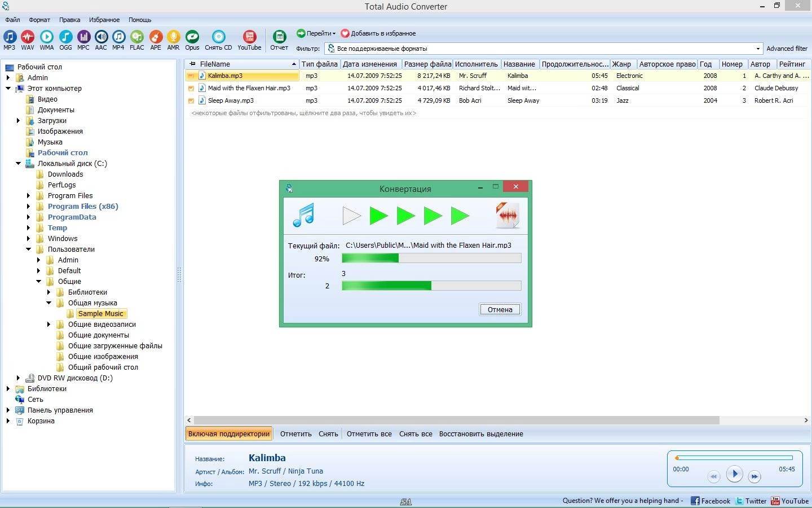Screen dimensions: 812x508
Task: Select the Sample Music folder
Action: click(100, 314)
